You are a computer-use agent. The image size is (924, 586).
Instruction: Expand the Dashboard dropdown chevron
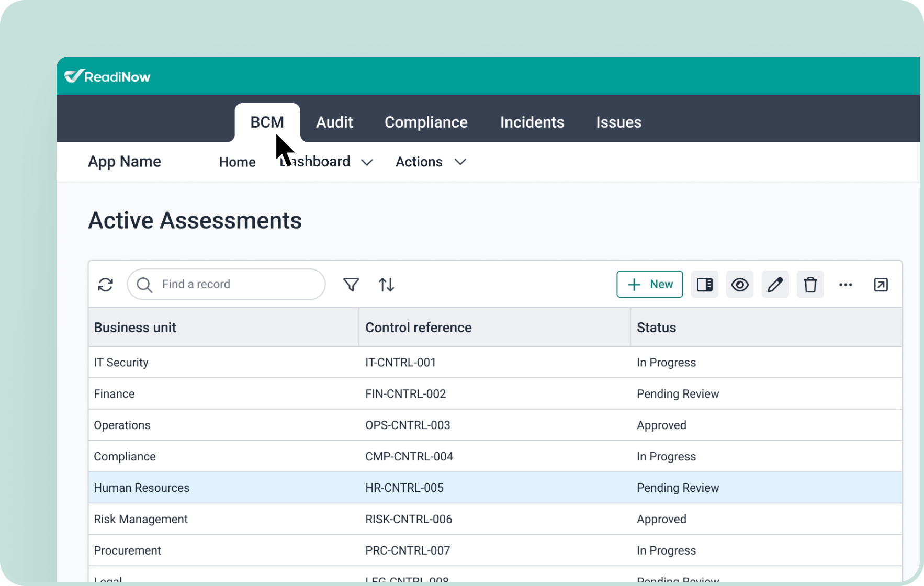367,162
